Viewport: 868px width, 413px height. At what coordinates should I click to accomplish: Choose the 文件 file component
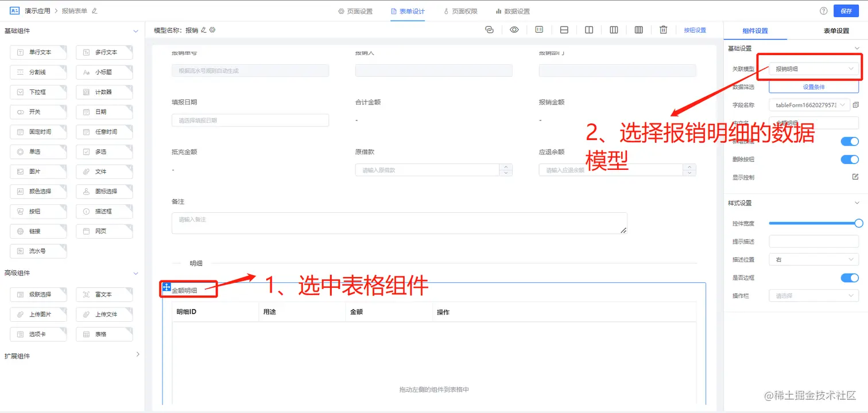point(104,172)
